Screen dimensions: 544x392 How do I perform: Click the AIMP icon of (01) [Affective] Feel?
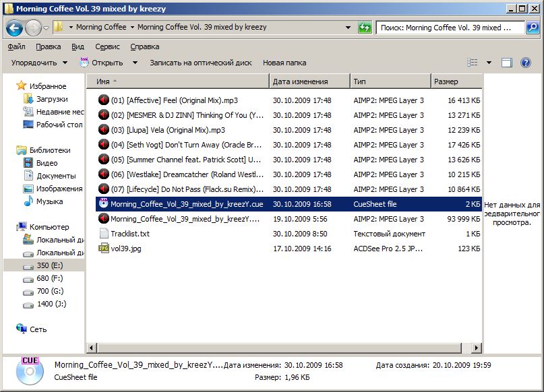103,100
